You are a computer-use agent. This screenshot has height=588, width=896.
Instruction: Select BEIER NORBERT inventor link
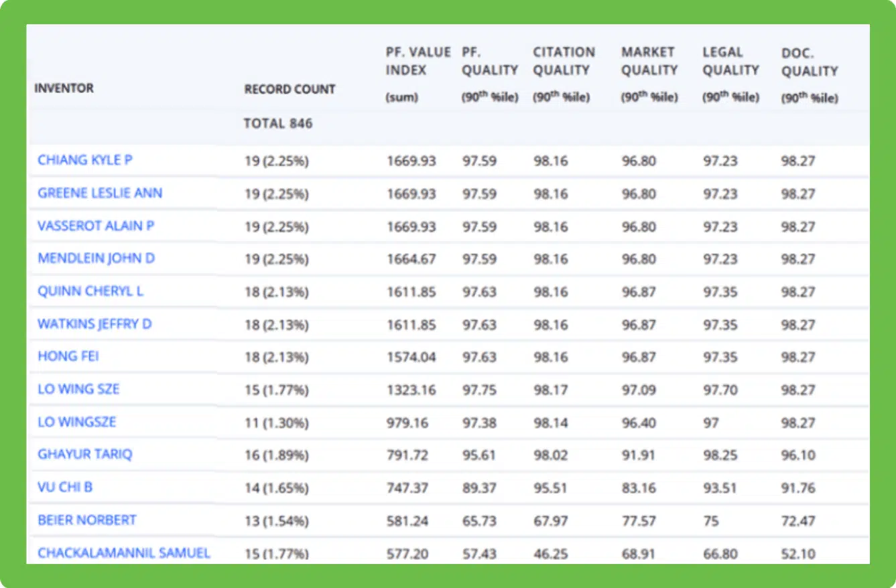coord(87,520)
